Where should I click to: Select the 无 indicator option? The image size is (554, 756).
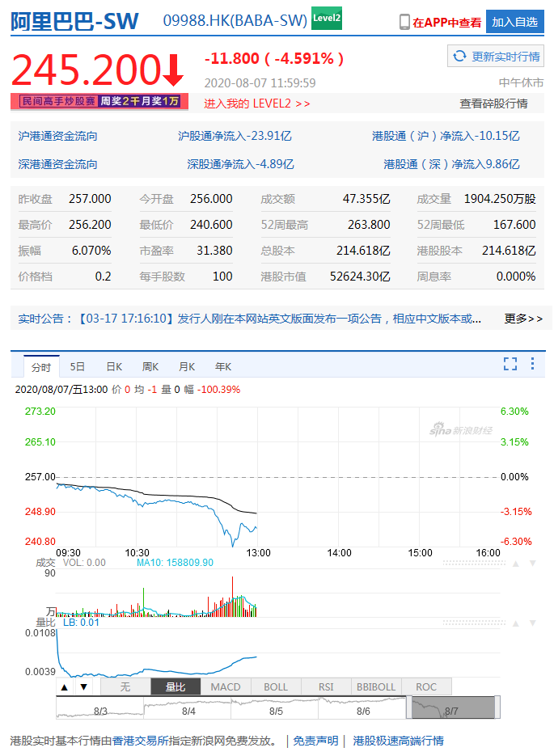point(125,687)
